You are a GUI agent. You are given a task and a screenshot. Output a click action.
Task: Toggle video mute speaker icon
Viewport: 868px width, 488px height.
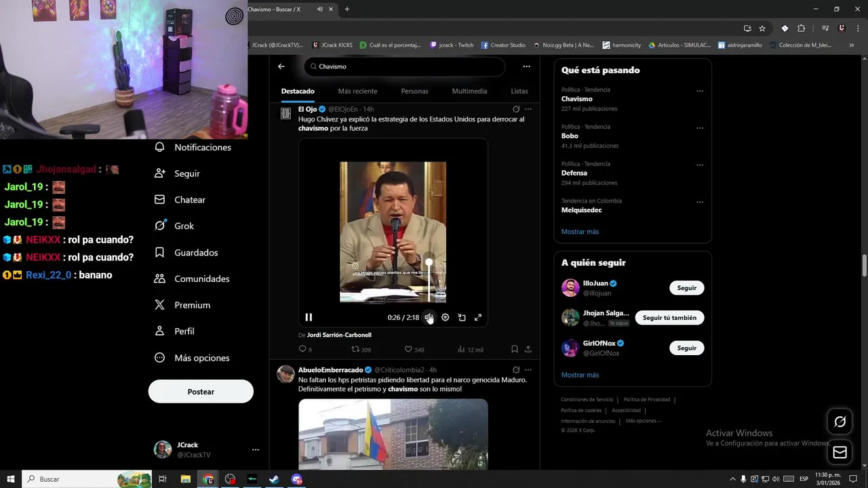(x=429, y=317)
